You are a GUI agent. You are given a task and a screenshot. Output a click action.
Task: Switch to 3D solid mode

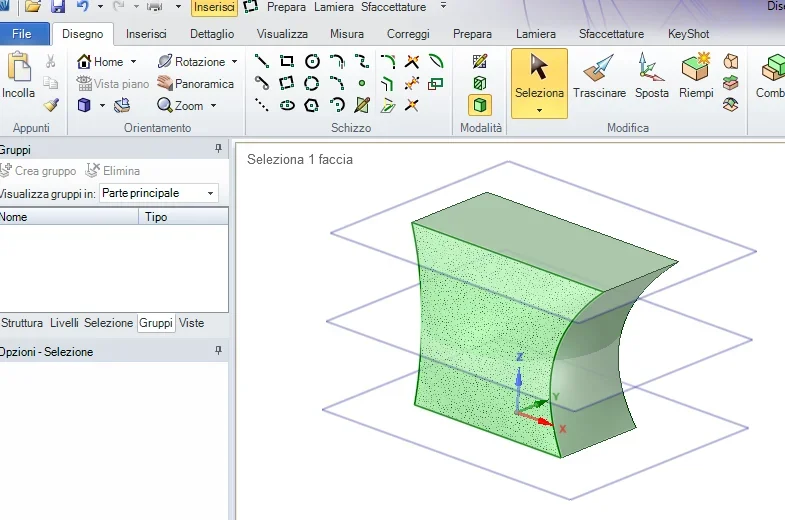480,105
